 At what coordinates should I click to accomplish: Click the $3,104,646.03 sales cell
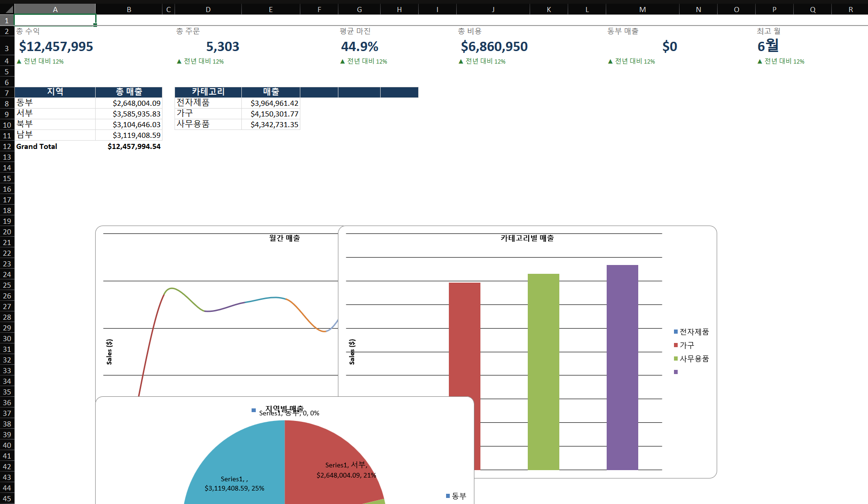coord(129,124)
